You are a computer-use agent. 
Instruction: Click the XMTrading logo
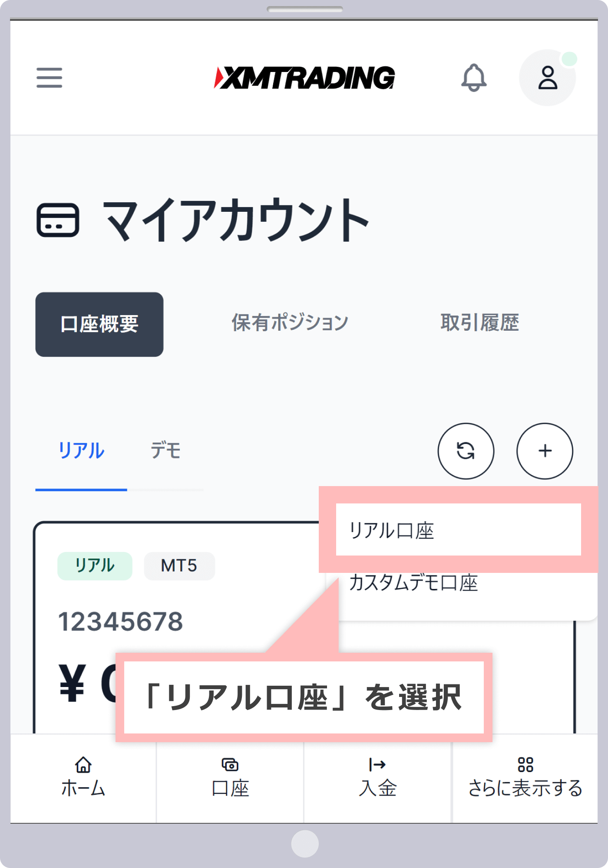tap(304, 78)
